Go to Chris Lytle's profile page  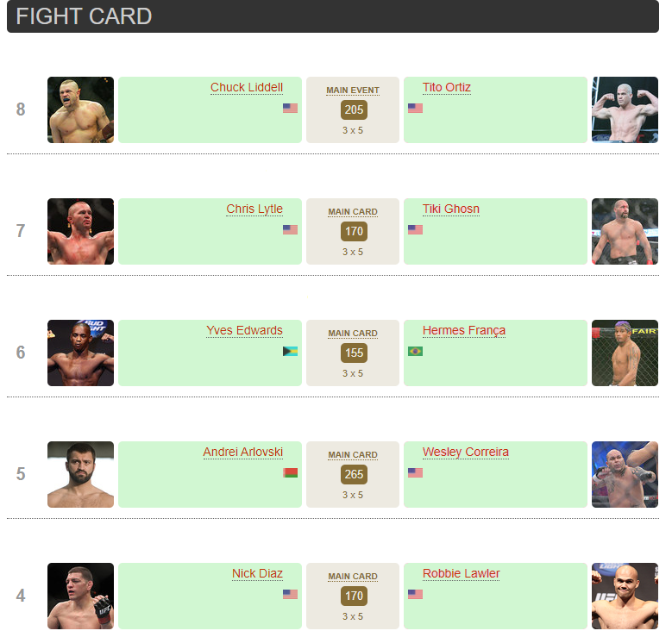point(254,209)
